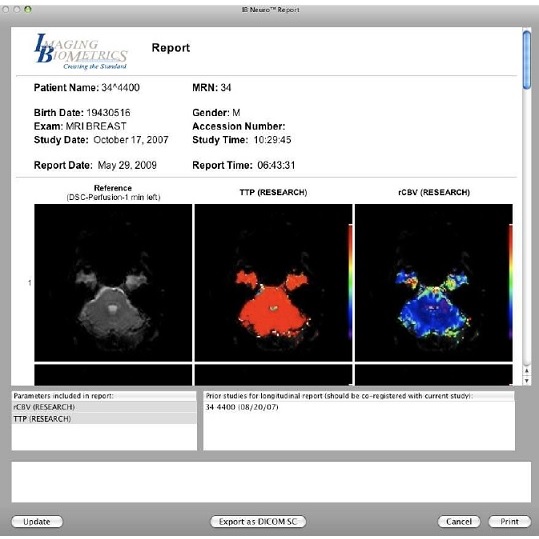The width and height of the screenshot is (539, 539).
Task: Click the report vertical scrollbar thumb
Action: click(x=527, y=60)
